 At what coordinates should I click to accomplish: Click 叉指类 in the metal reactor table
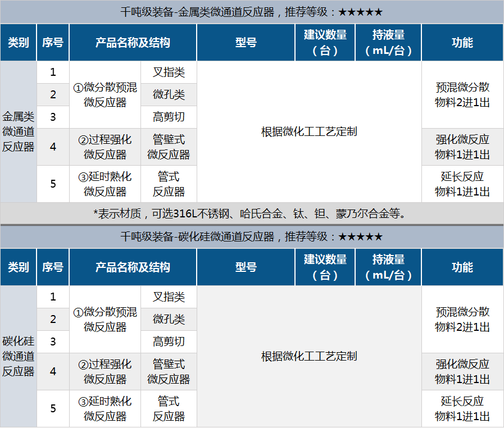point(169,72)
